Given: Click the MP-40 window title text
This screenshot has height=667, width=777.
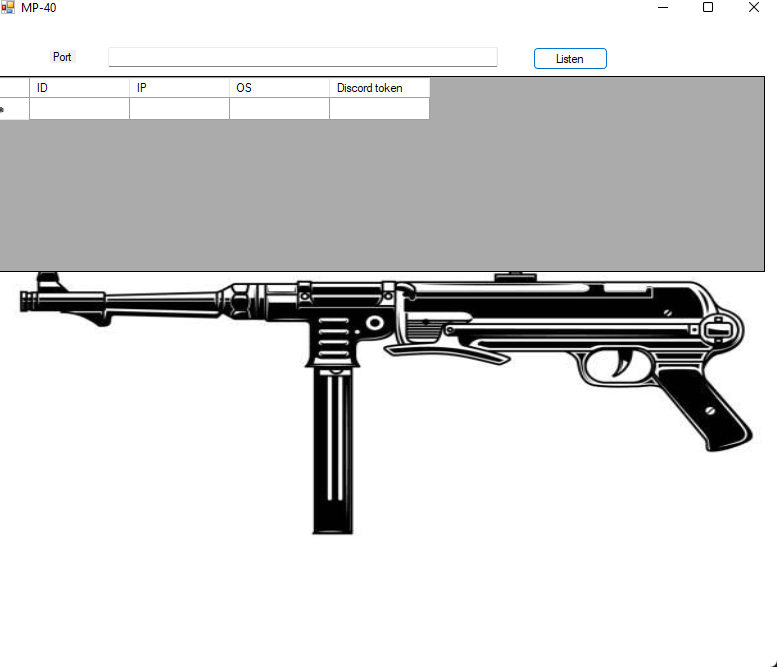Looking at the screenshot, I should 39,8.
